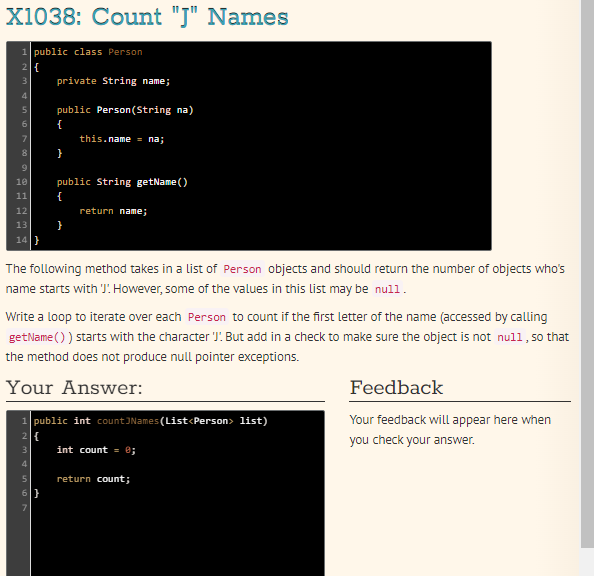Click 'null' term after 'object is not'

[x=510, y=337]
